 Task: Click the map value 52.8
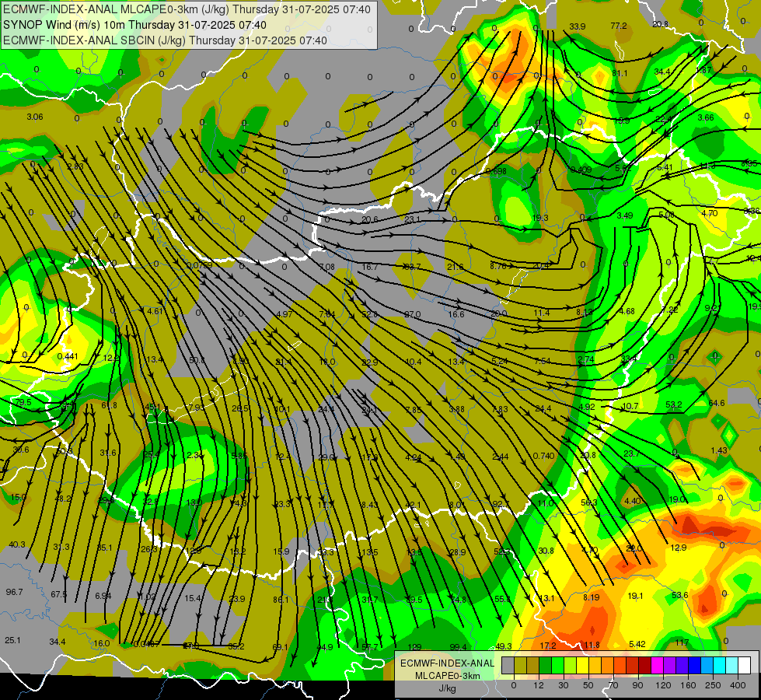coord(370,314)
